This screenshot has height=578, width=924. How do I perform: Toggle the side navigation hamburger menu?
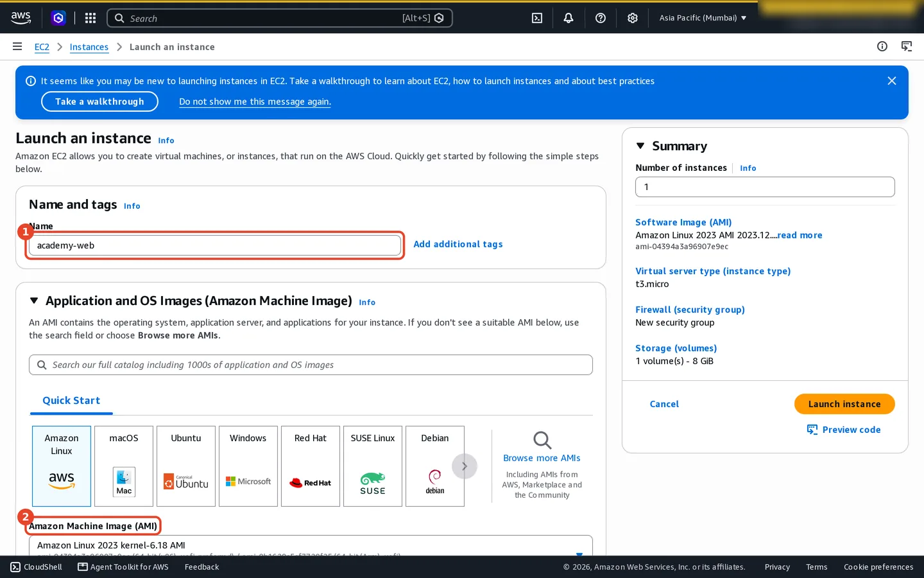tap(17, 46)
